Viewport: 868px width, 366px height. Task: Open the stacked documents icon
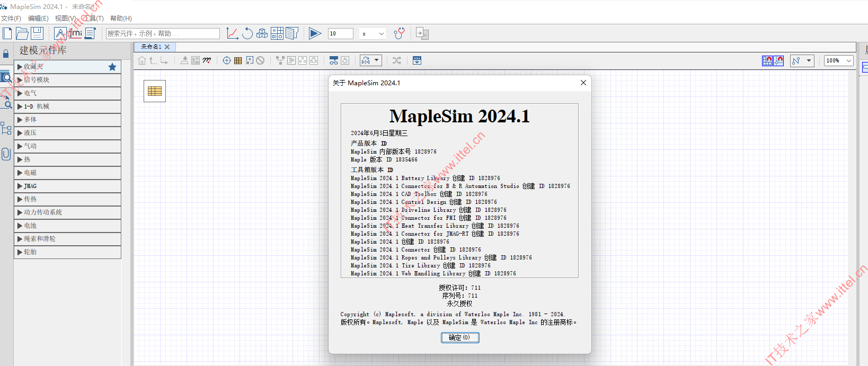pyautogui.click(x=292, y=33)
